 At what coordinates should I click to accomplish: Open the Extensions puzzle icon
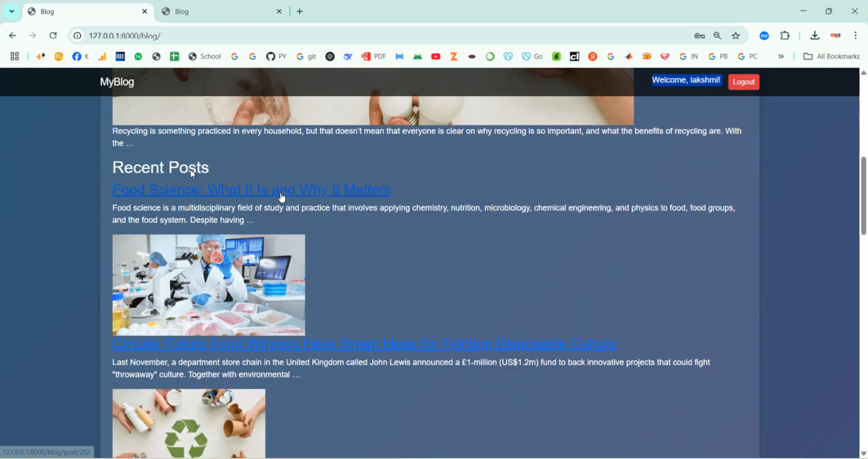click(x=785, y=36)
